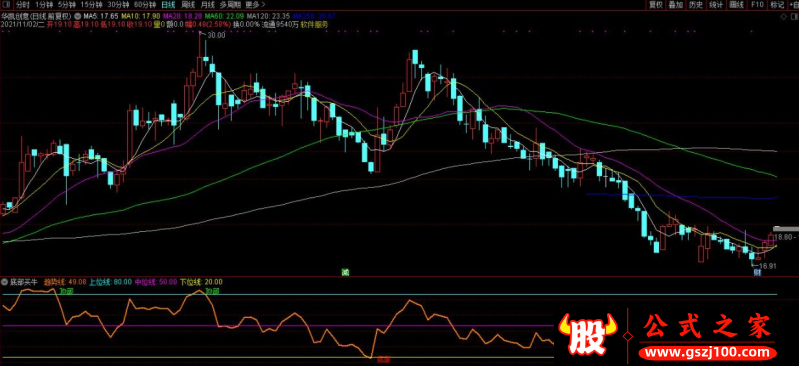Click the 上位线: 80.00 label

pos(111,281)
